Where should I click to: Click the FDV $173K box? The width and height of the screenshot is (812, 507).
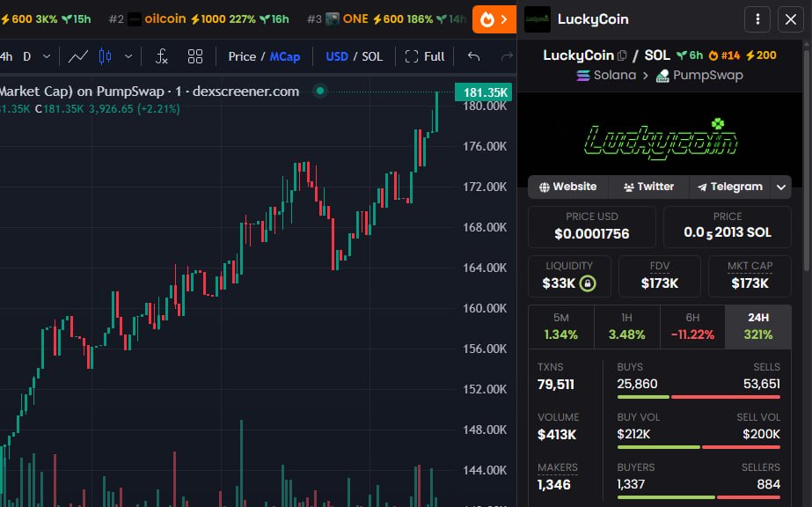(x=659, y=276)
